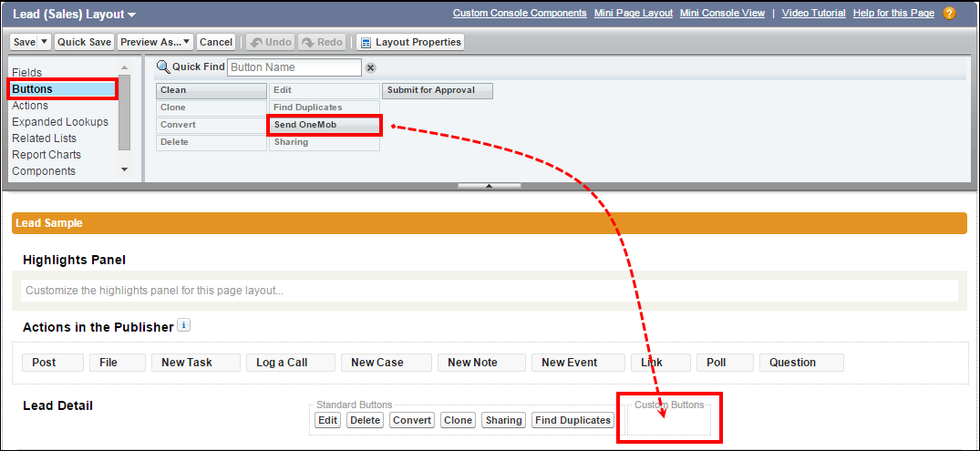This screenshot has height=451, width=980.
Task: Open the Actions in the Publisher info icon
Action: coord(184,325)
